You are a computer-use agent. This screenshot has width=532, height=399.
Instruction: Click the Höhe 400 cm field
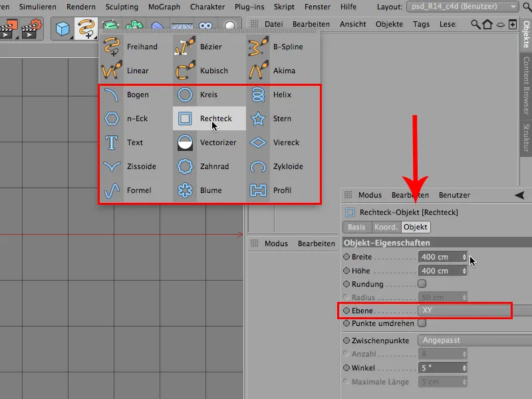tap(442, 271)
